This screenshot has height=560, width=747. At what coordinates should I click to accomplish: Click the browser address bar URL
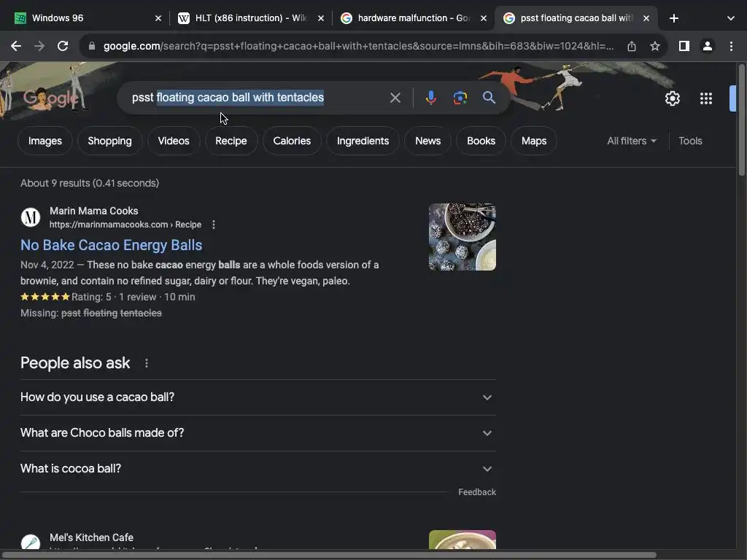358,46
